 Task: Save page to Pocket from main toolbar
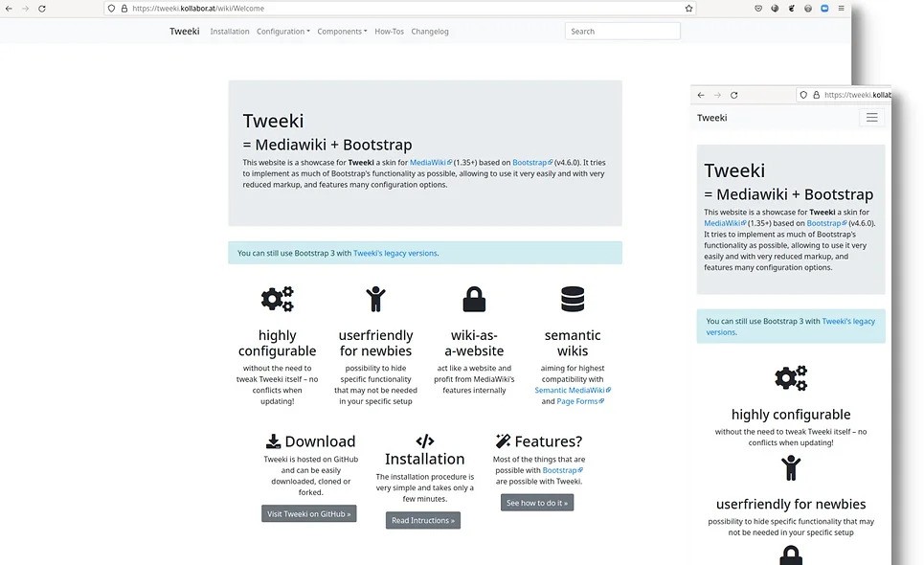point(758,9)
